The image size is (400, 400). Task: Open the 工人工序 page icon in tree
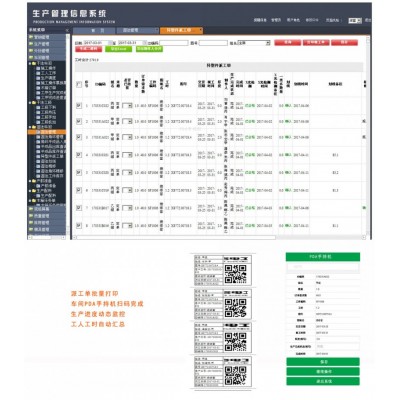(x=38, y=73)
